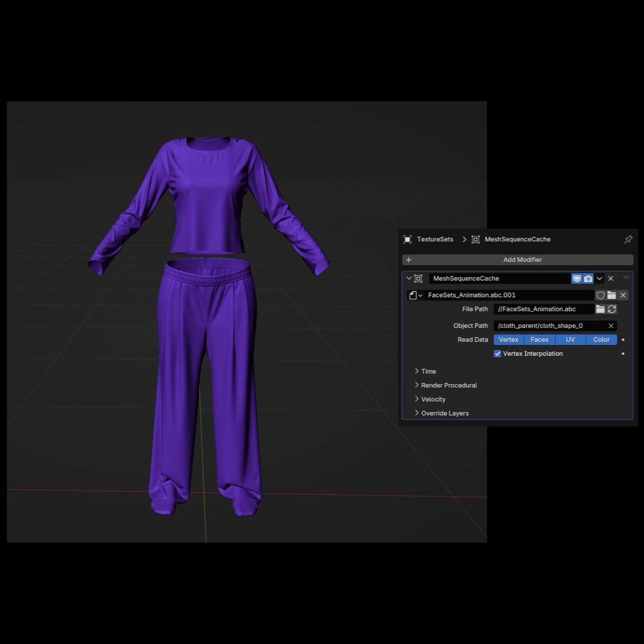The image size is (644, 644).
Task: Reload the cache file with refresh icon
Action: tap(612, 309)
